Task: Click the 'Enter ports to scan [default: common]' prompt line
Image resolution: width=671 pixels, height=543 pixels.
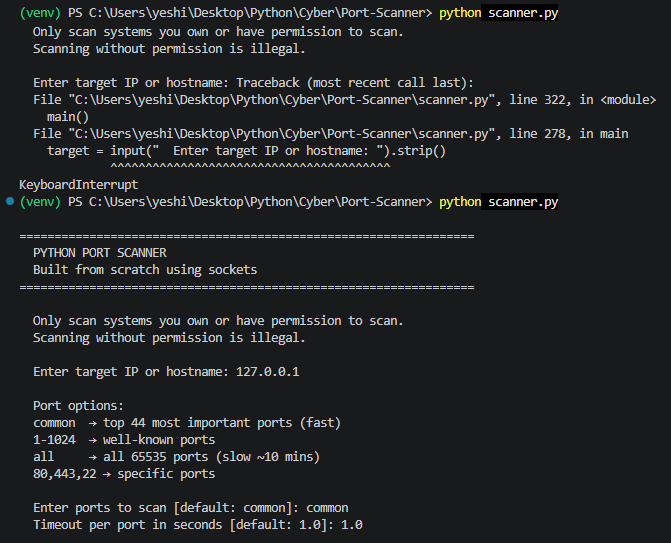Action: (190, 508)
